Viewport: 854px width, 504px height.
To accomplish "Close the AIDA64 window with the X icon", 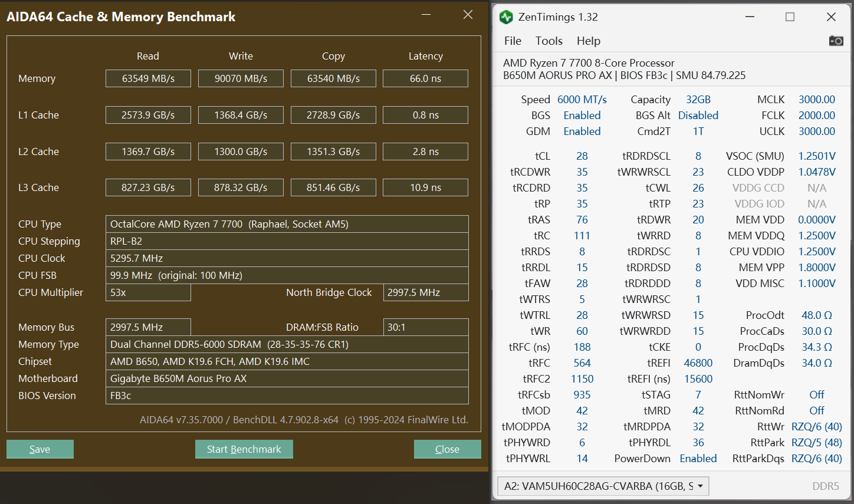I will (x=468, y=15).
